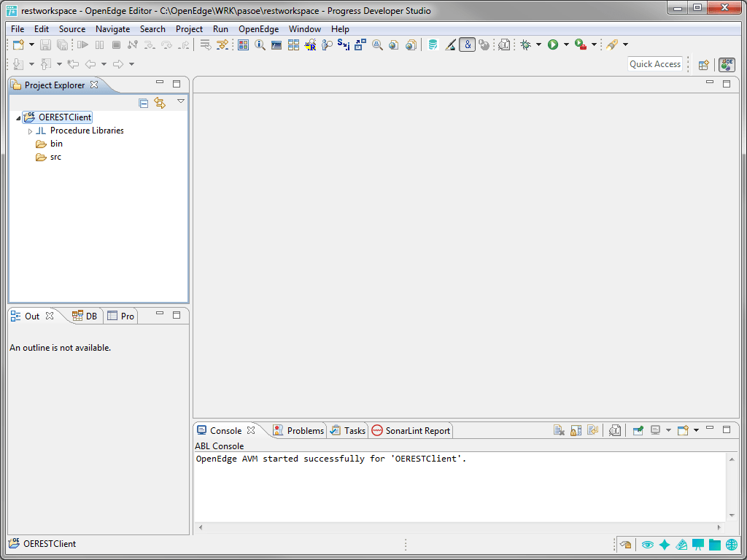This screenshot has height=560, width=747.
Task: Click the person with magnifier icon
Action: [x=327, y=44]
